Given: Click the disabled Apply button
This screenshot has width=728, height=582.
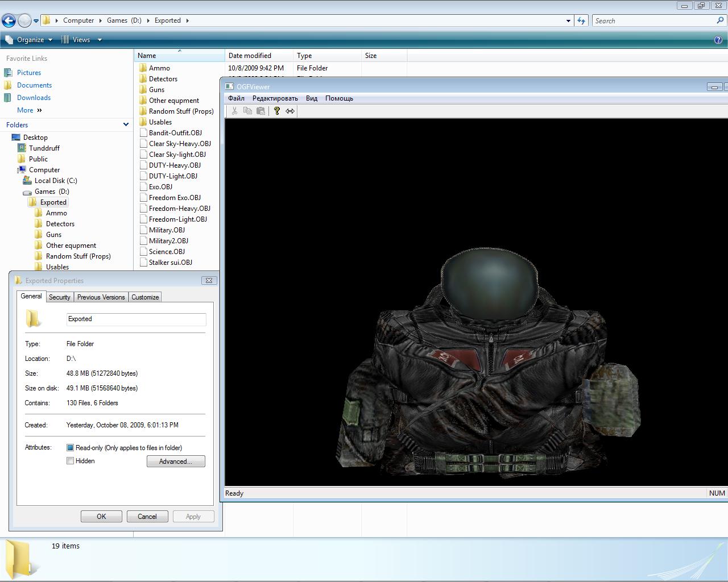Looking at the screenshot, I should coord(193,517).
